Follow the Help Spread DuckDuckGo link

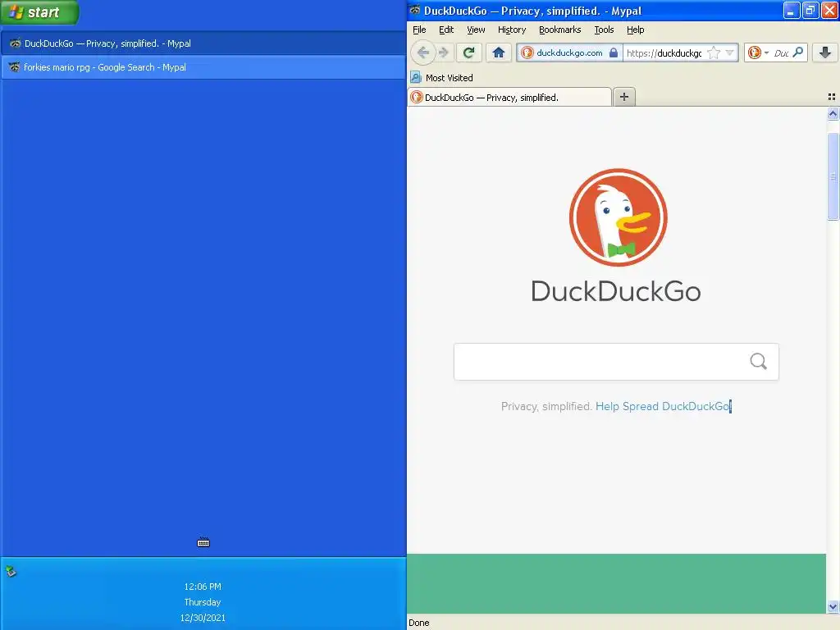pyautogui.click(x=663, y=406)
